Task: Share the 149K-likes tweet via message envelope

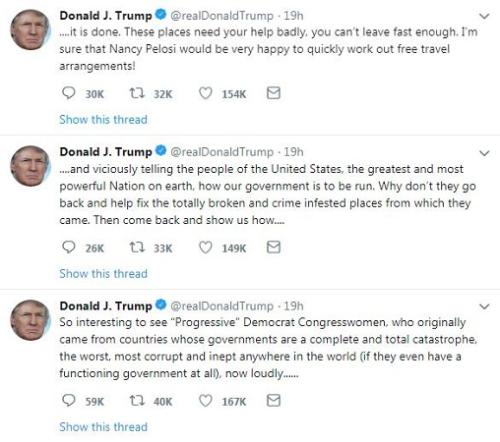Action: pyautogui.click(x=273, y=247)
